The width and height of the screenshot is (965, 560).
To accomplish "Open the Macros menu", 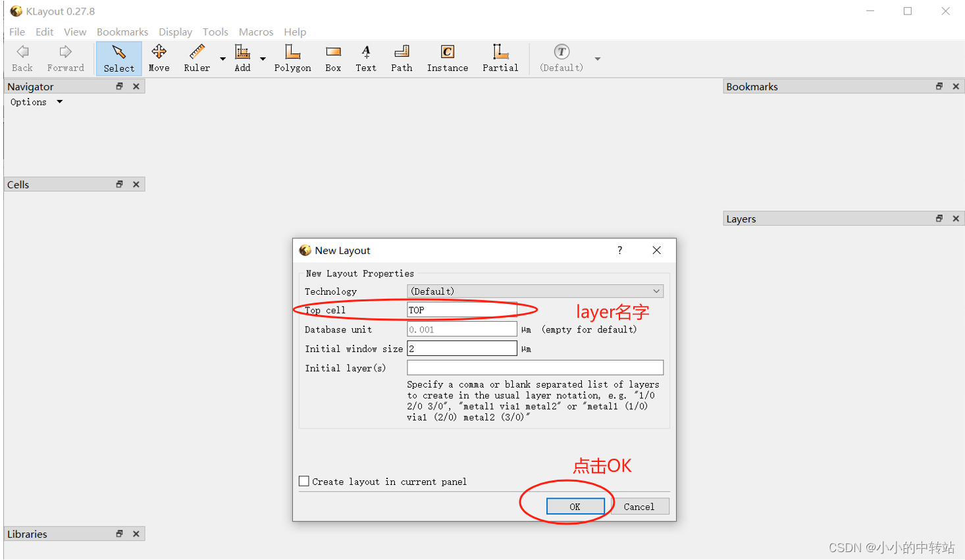I will [256, 32].
